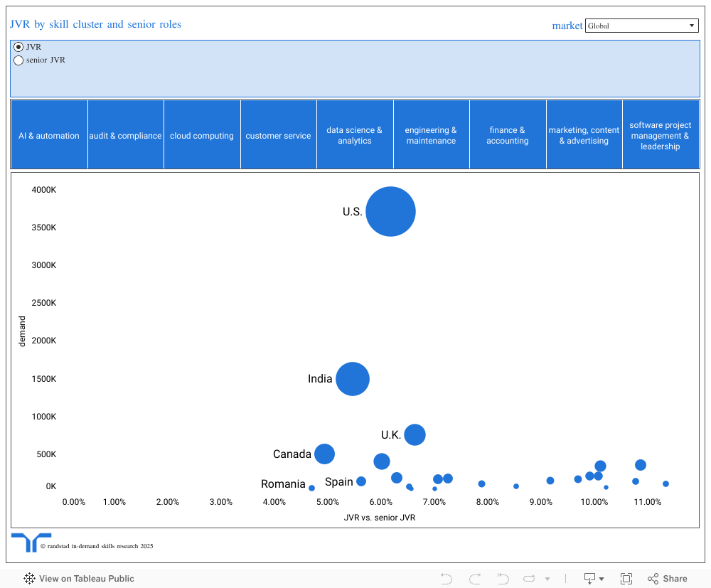Click the View on Tableau Public link

85,579
